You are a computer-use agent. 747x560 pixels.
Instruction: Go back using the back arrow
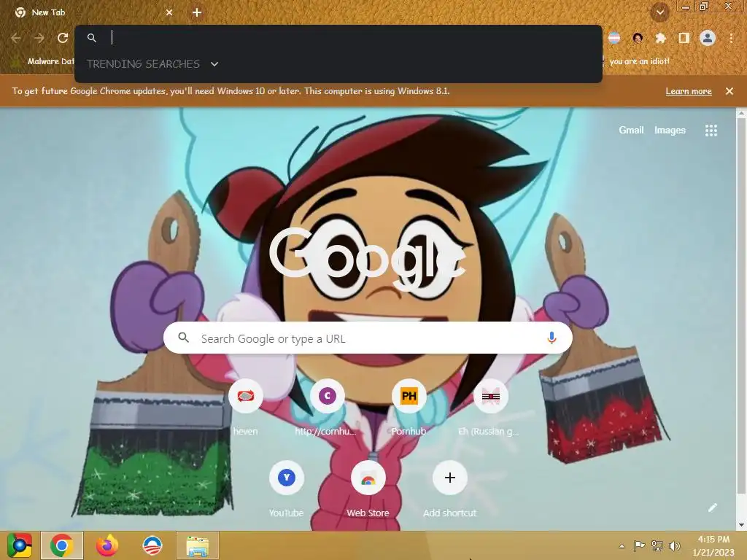point(16,38)
